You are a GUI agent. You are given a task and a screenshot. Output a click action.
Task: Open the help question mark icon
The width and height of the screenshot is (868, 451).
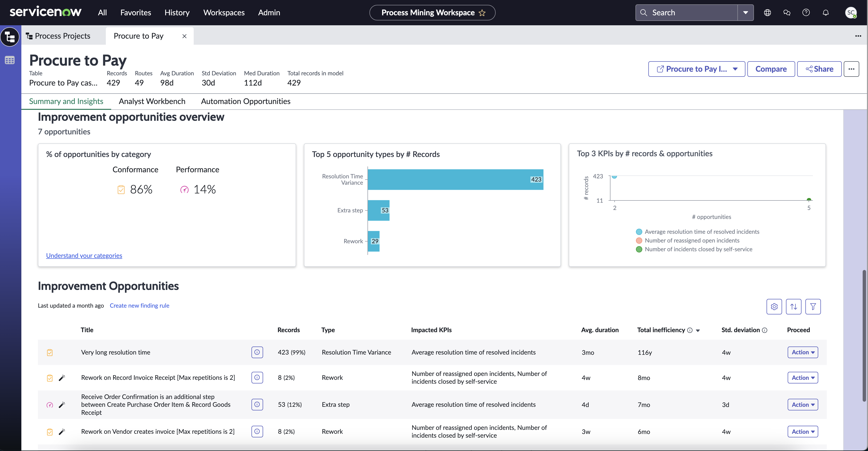pyautogui.click(x=806, y=12)
